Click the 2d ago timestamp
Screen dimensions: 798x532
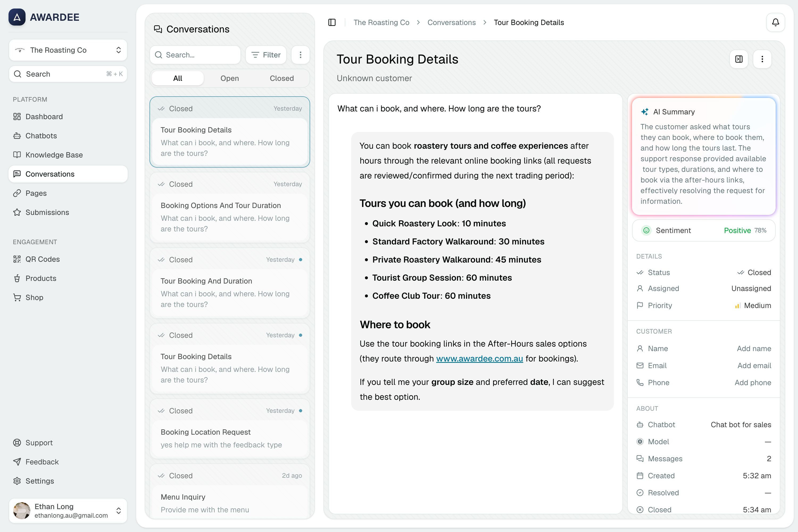pos(292,476)
